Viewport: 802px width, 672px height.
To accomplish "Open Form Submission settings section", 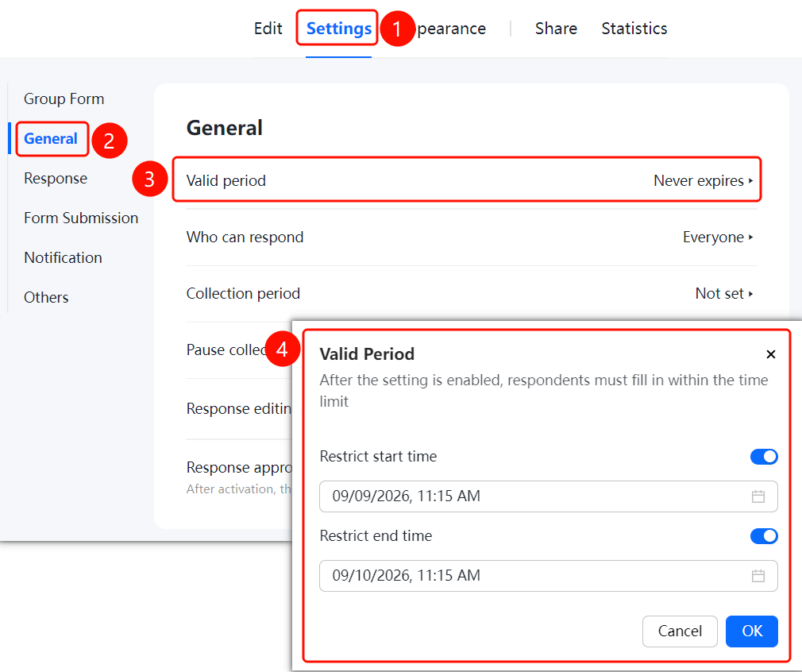I will pos(81,218).
